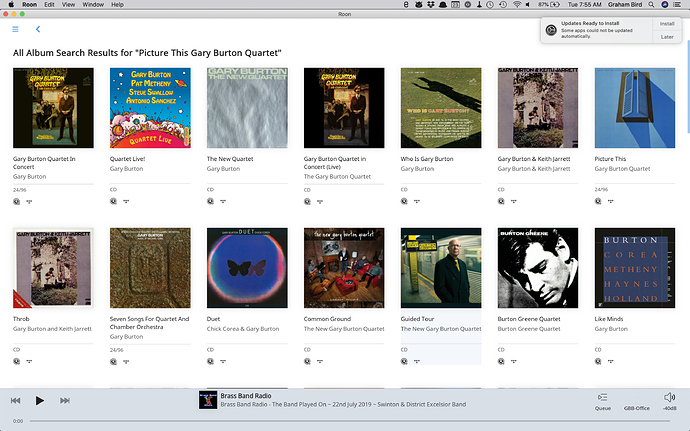Screen dimensions: 690x431
Task: Click the Brass Band Radio now-playing artwork
Action: tap(208, 400)
